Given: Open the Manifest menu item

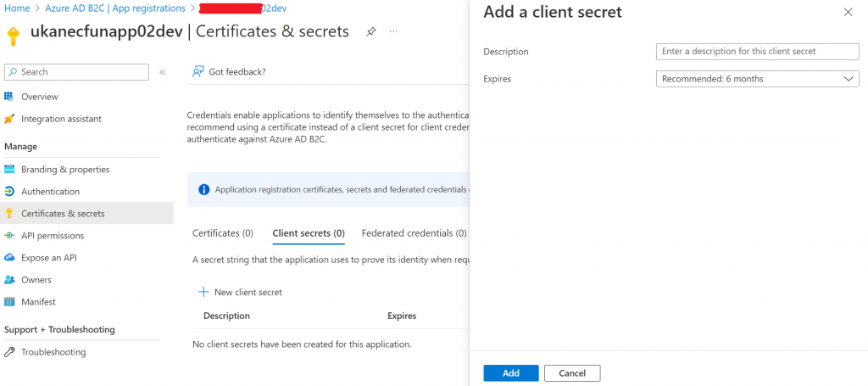Looking at the screenshot, I should [38, 302].
